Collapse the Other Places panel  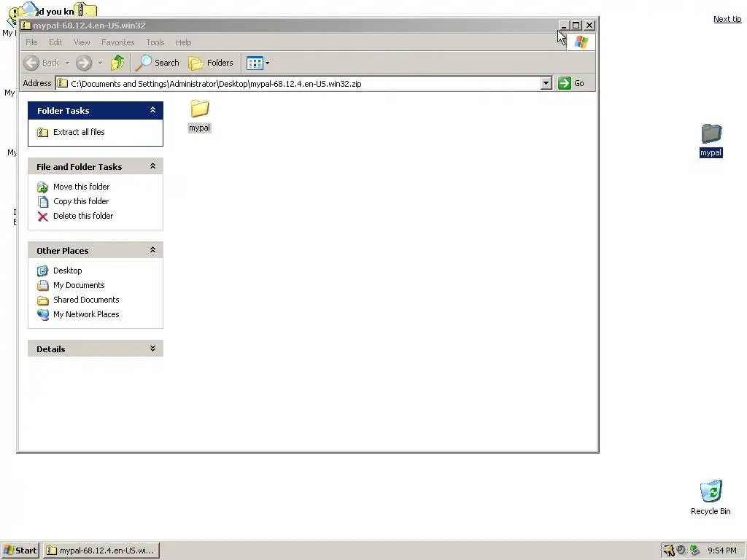(x=152, y=250)
